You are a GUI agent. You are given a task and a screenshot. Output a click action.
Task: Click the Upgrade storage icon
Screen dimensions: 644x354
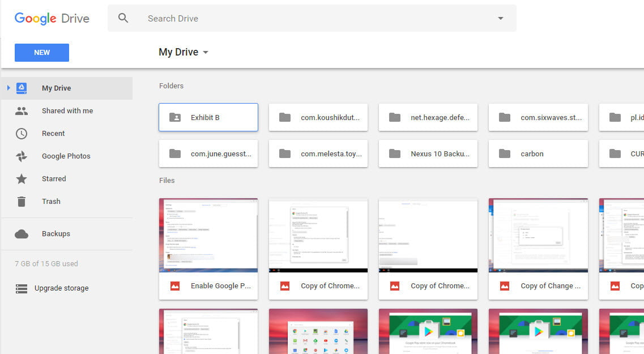click(22, 288)
